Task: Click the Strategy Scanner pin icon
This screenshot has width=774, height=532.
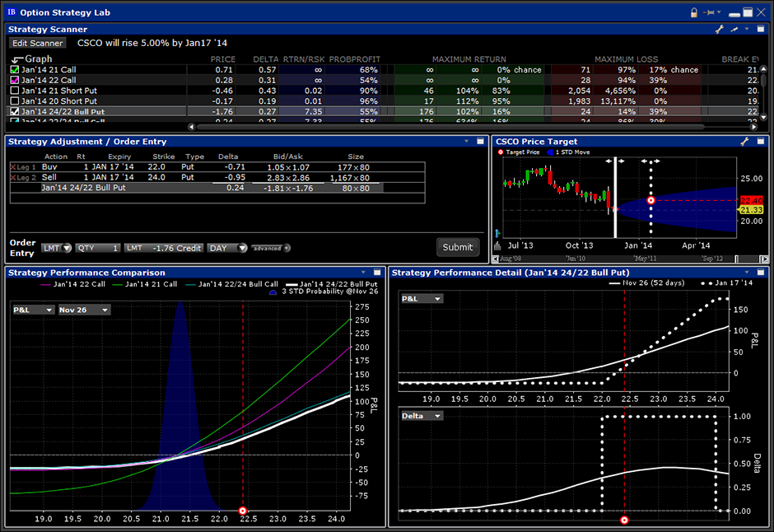Action: pyautogui.click(x=734, y=30)
